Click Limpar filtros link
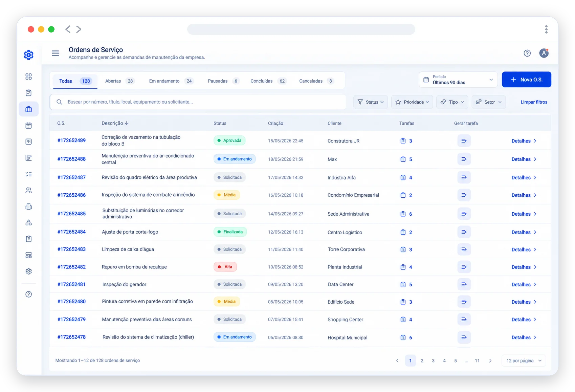The height and width of the screenshot is (392, 575). pyautogui.click(x=534, y=102)
